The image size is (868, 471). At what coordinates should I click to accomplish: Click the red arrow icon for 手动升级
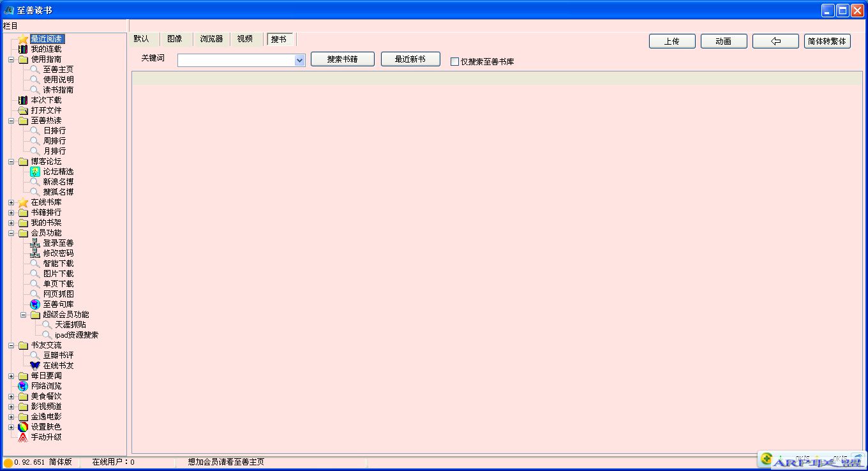pyautogui.click(x=23, y=437)
